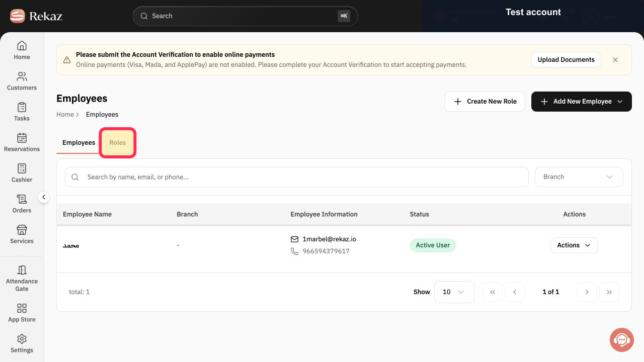The image size is (644, 362).
Task: Expand the Branch filter dropdown
Action: point(579,177)
